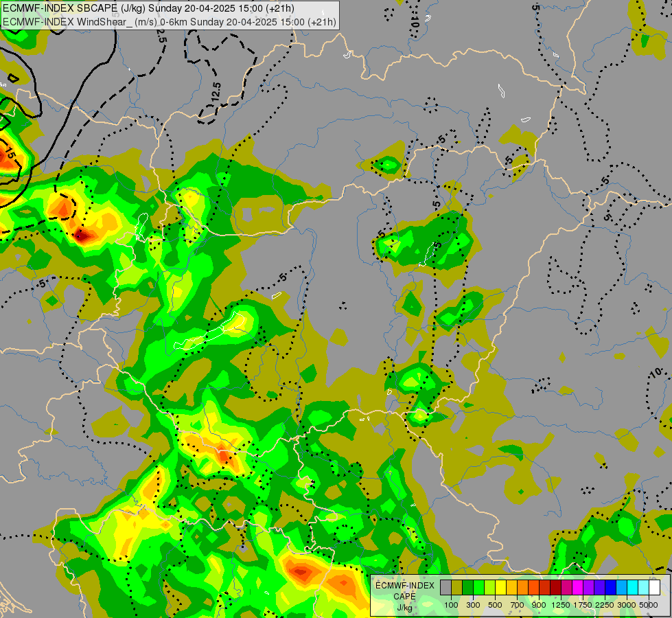Image resolution: width=672 pixels, height=618 pixels.
Task: Click the '300' legend scale label
Action: click(473, 605)
